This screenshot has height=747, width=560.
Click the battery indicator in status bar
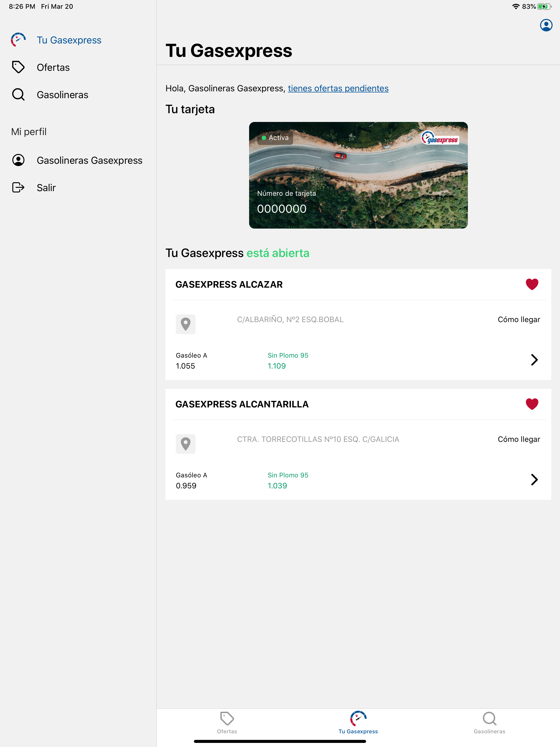(x=544, y=6)
